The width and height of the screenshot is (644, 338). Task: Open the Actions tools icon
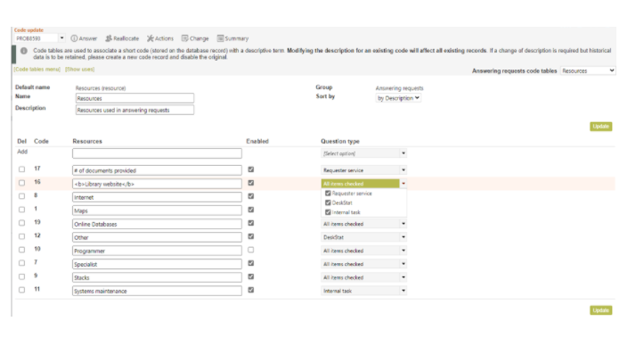click(151, 38)
